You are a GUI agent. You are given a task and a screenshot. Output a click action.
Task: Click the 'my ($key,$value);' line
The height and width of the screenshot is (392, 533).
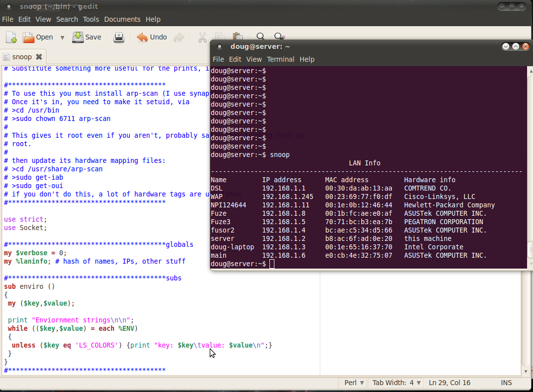(41, 303)
